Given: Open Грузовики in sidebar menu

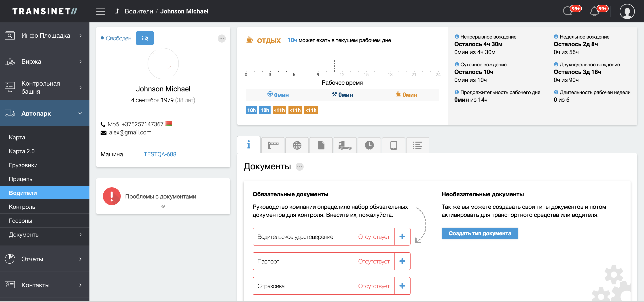Looking at the screenshot, I should [x=23, y=165].
